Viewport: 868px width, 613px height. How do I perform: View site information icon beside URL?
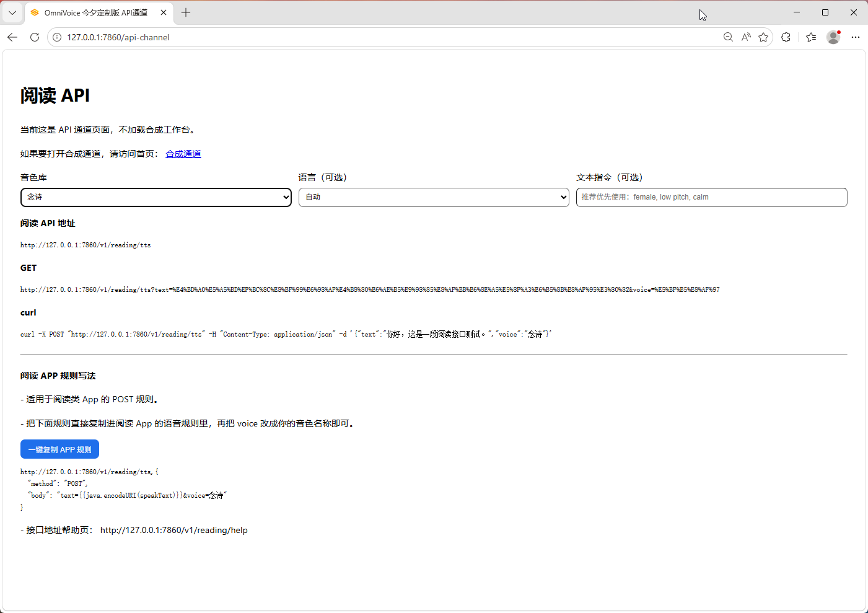[57, 37]
